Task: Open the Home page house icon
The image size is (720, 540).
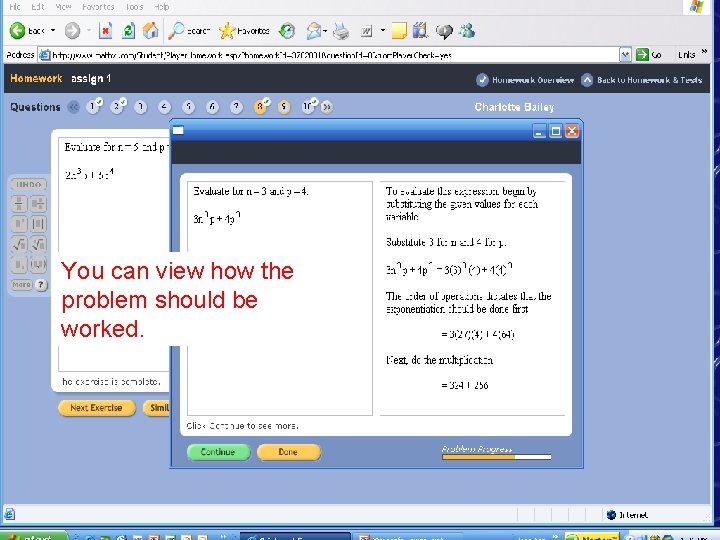Action: (150, 31)
